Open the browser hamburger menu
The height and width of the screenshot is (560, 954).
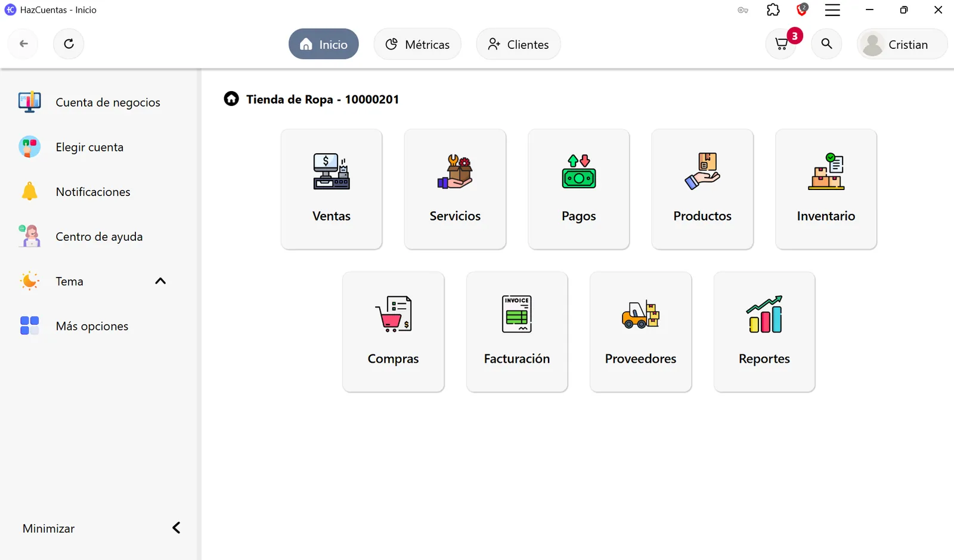[832, 10]
